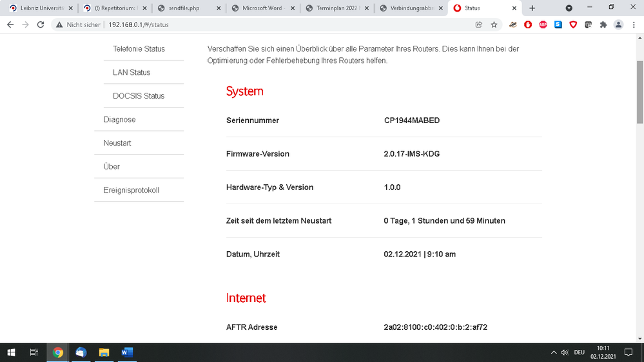Open the badger privacy extension icon
644x362 pixels.
(512, 24)
